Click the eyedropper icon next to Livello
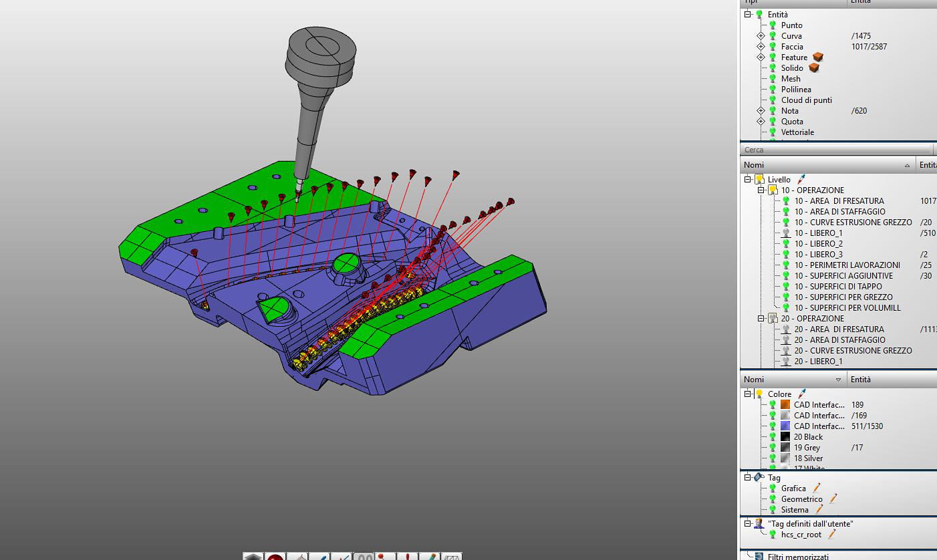The image size is (937, 560). point(801,179)
